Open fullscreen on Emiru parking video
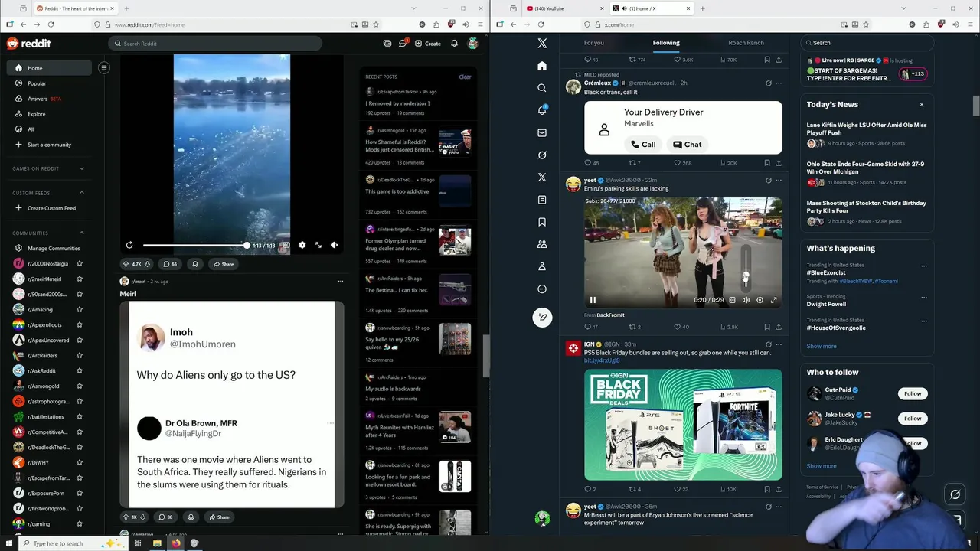Viewport: 980px width, 551px height. click(x=773, y=300)
